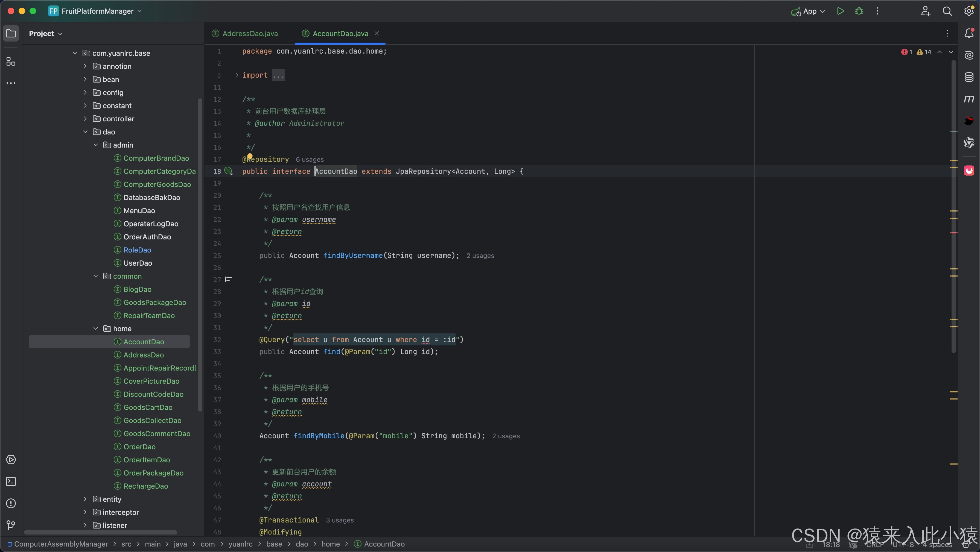The height and width of the screenshot is (552, 980).
Task: Click '2 usages' hint after findByMobile
Action: click(x=506, y=436)
